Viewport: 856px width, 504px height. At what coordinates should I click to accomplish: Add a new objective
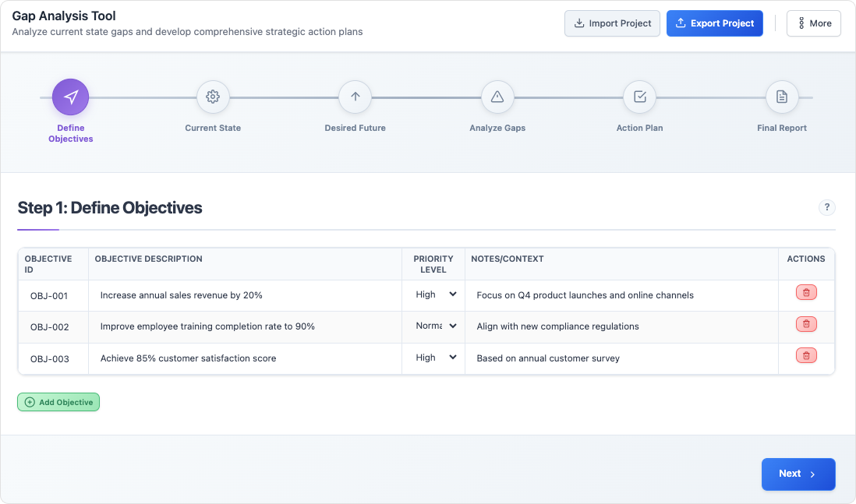click(58, 402)
